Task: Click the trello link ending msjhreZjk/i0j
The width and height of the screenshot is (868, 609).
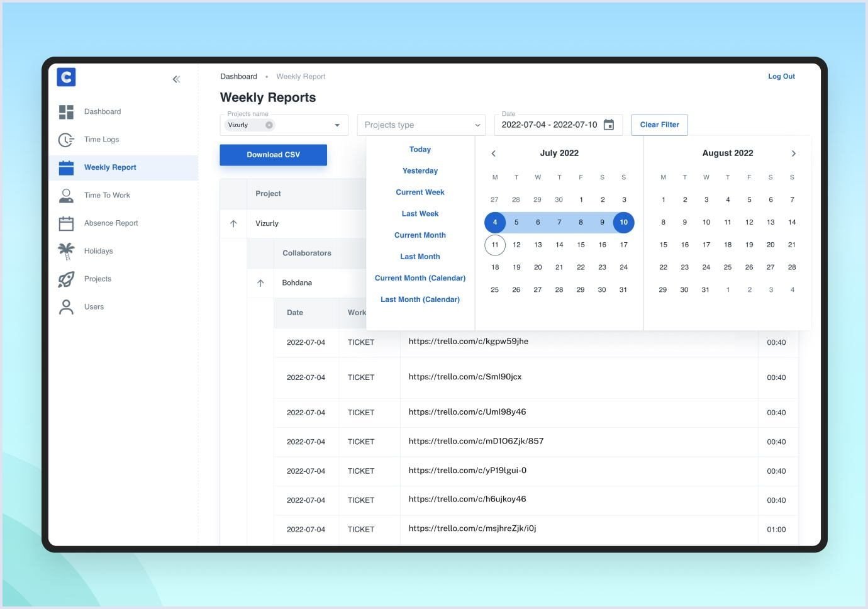Action: click(472, 528)
